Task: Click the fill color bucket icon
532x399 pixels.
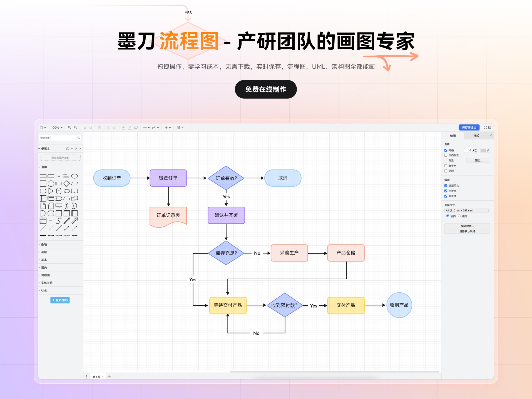Action: pos(124,128)
